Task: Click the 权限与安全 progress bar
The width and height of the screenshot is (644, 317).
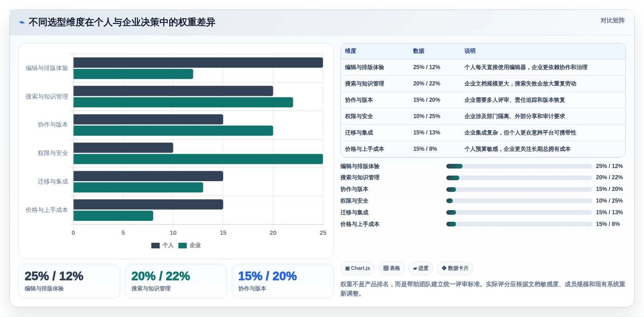Action: (519, 201)
